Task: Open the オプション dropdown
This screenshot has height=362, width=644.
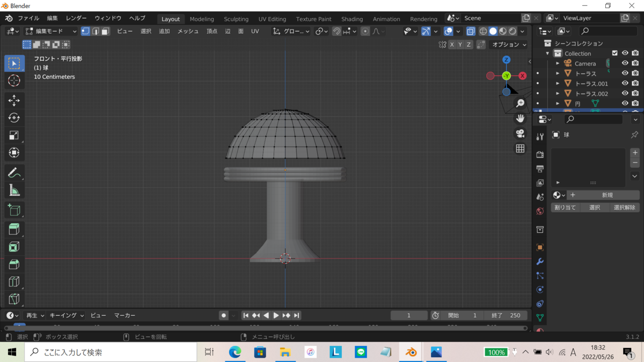Action: (x=509, y=45)
